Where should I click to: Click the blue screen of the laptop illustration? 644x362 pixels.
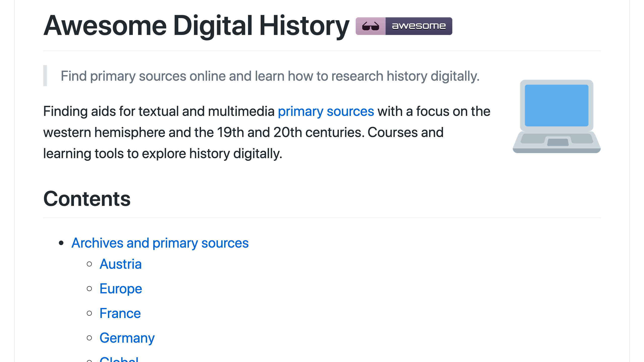click(556, 105)
